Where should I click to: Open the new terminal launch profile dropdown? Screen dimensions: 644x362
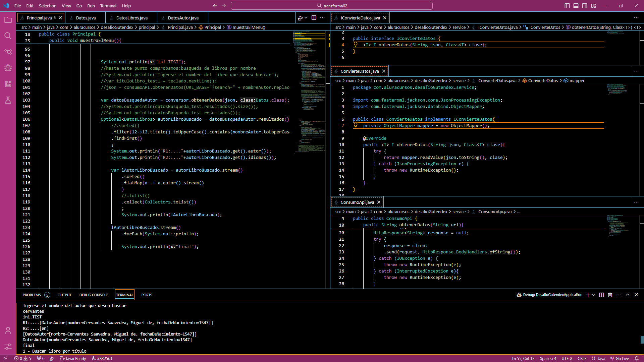click(x=594, y=295)
